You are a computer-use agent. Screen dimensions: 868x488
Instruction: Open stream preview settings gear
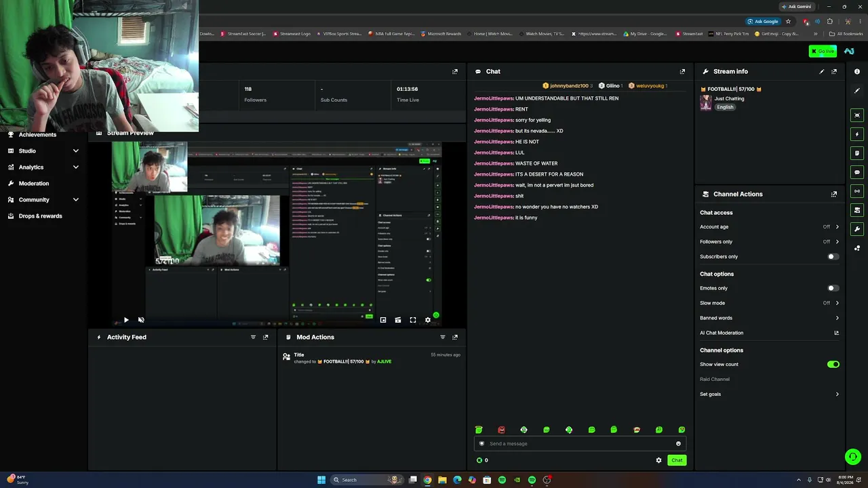pos(428,320)
